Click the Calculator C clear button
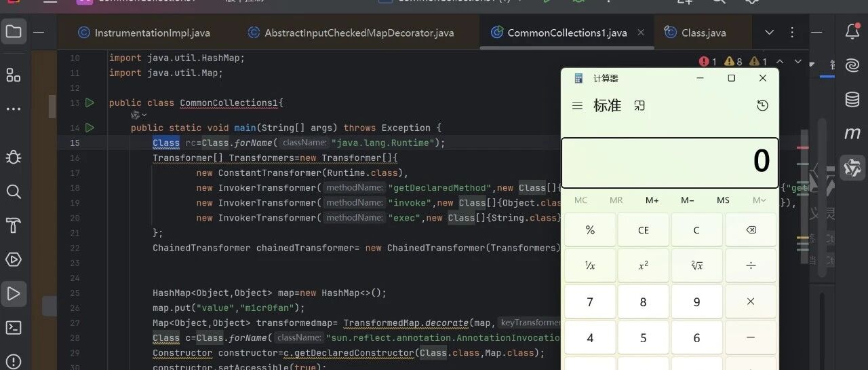Viewport: 868px width, 370px height. tap(696, 230)
